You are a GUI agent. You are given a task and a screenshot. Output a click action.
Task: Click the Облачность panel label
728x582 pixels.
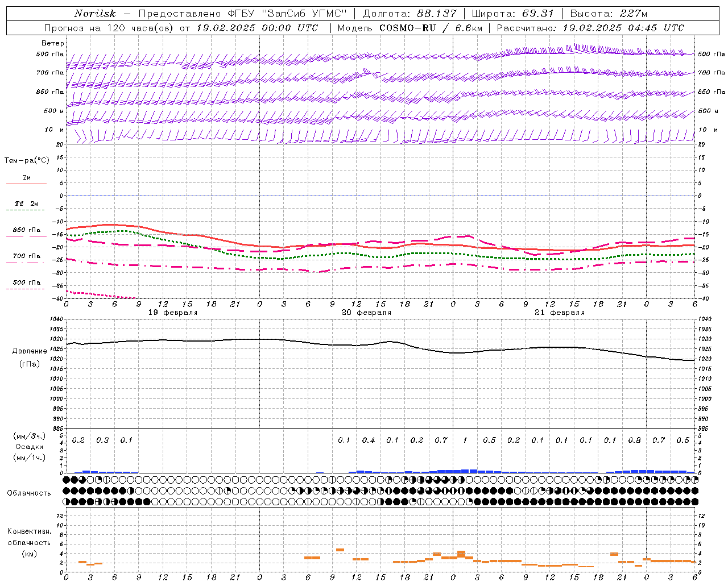(x=29, y=493)
